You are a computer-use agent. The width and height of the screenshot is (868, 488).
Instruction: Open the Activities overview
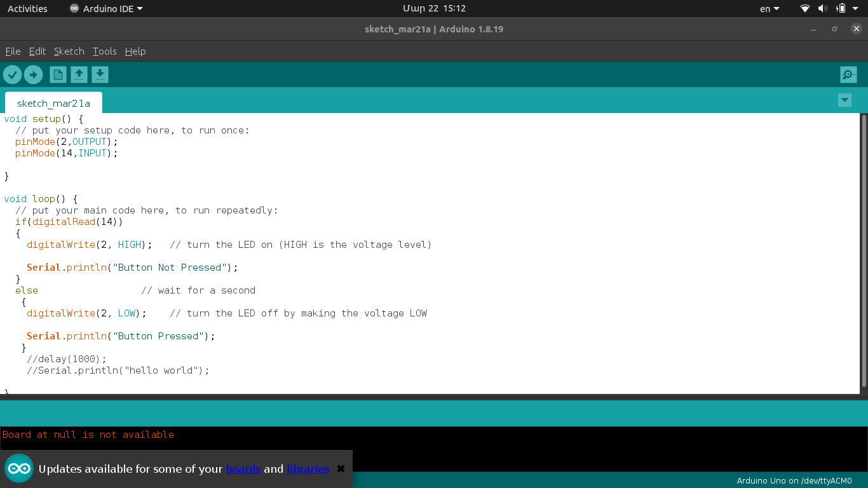click(x=27, y=9)
